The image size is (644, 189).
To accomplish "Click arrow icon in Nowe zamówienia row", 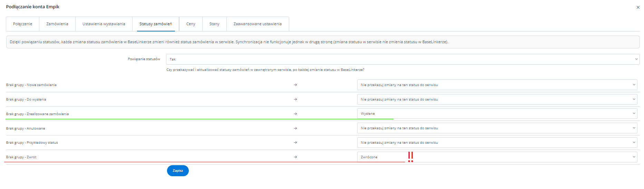I will coord(295,85).
